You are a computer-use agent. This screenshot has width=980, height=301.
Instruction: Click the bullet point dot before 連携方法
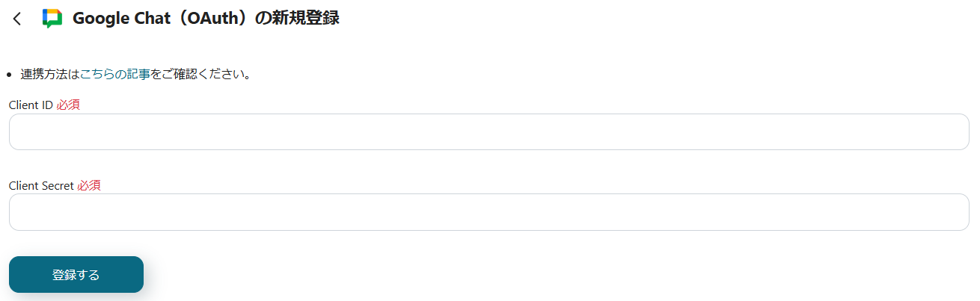click(x=9, y=75)
